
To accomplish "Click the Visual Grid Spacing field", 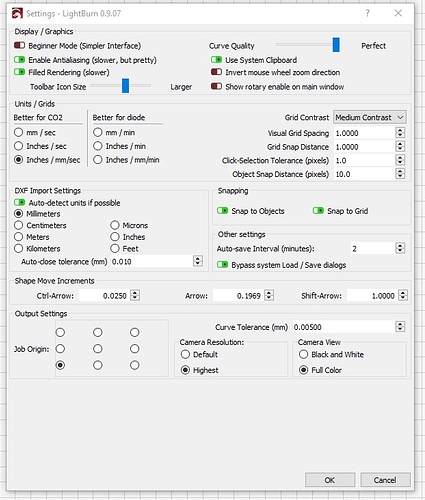I will 364,133.
